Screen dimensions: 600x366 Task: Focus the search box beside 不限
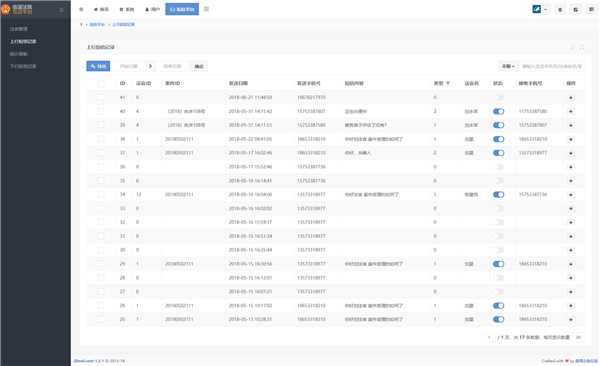[552, 66]
